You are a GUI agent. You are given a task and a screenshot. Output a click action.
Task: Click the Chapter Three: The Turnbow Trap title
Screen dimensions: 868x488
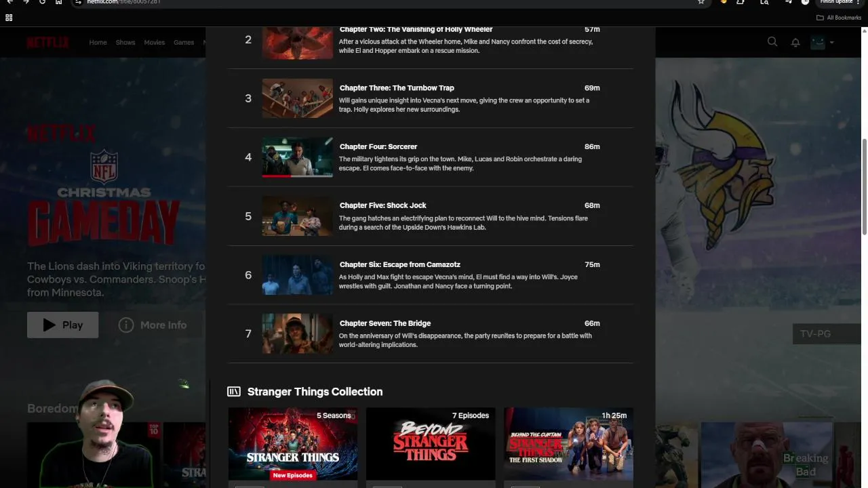coord(397,87)
